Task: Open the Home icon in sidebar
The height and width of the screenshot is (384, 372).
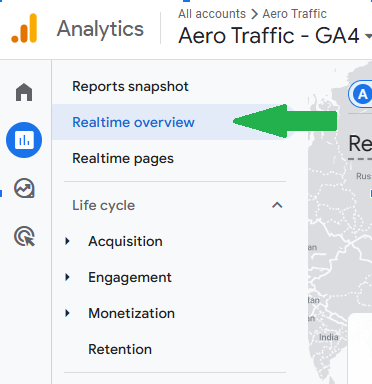Action: coord(24,92)
